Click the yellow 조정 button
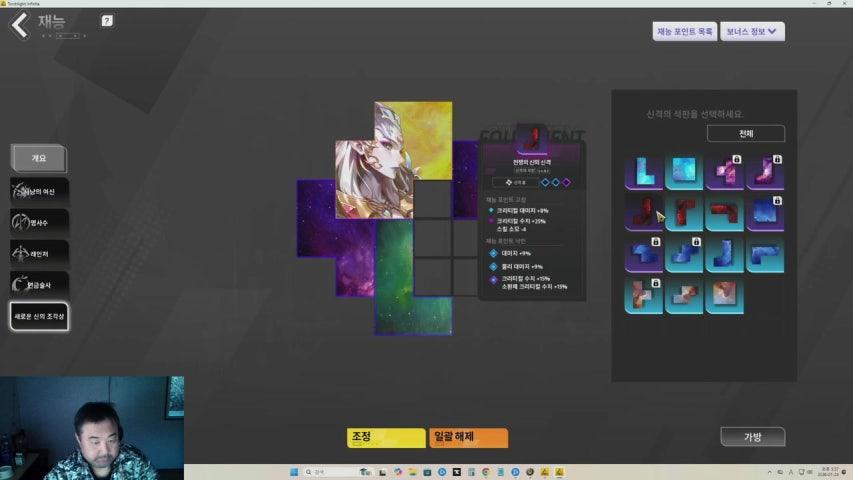 pyautogui.click(x=386, y=438)
